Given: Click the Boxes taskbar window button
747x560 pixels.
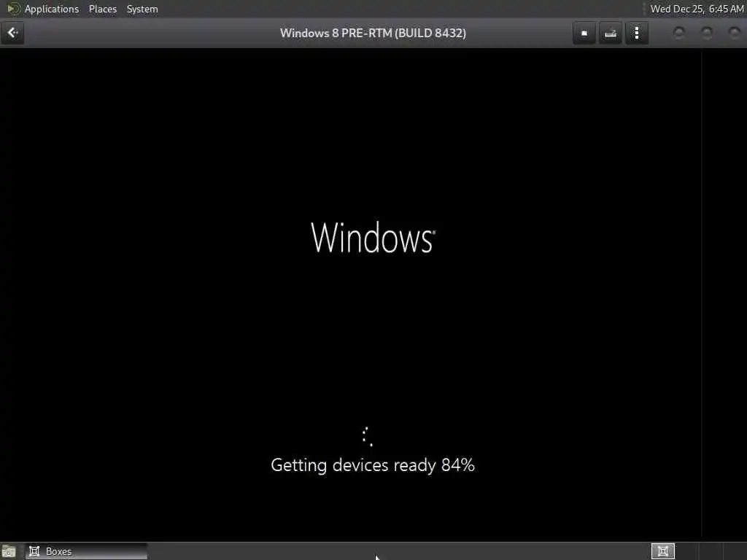Looking at the screenshot, I should (86, 551).
